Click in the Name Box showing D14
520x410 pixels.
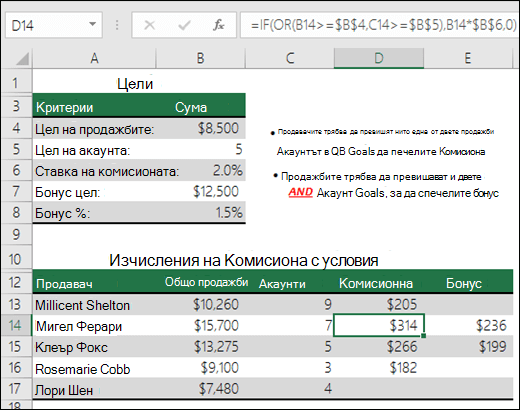coord(54,25)
